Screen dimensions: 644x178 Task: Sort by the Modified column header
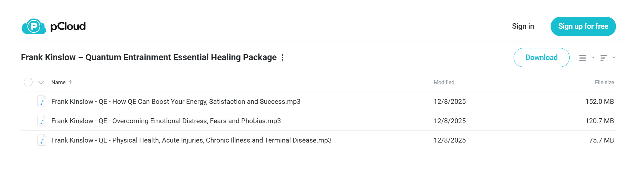click(x=444, y=82)
